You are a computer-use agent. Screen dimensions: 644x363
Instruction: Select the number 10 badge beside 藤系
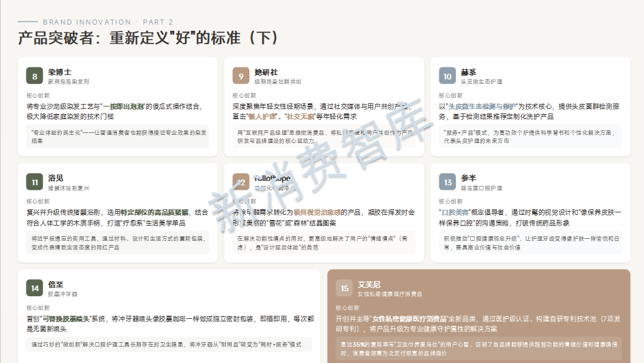click(x=447, y=76)
